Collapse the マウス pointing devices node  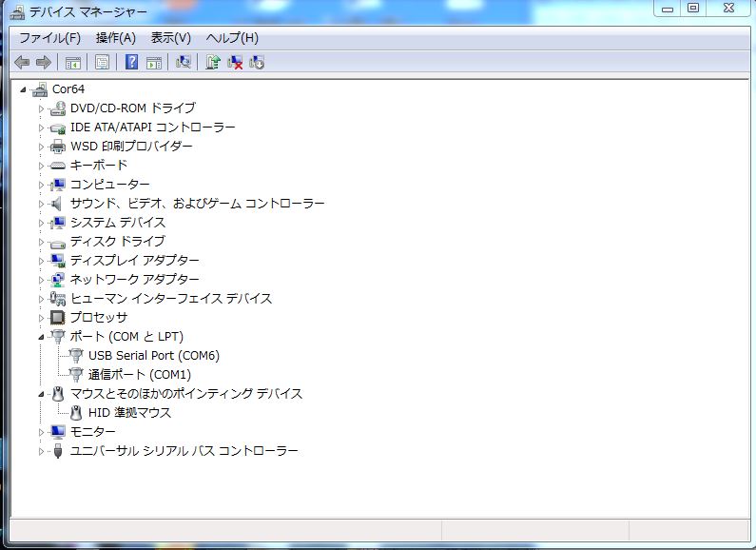[x=41, y=394]
